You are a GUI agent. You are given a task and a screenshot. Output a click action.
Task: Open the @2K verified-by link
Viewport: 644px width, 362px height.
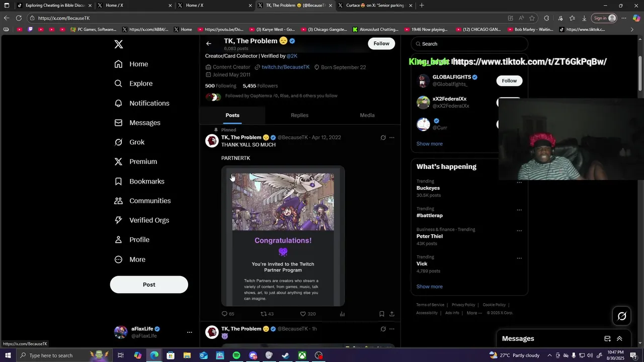point(292,56)
